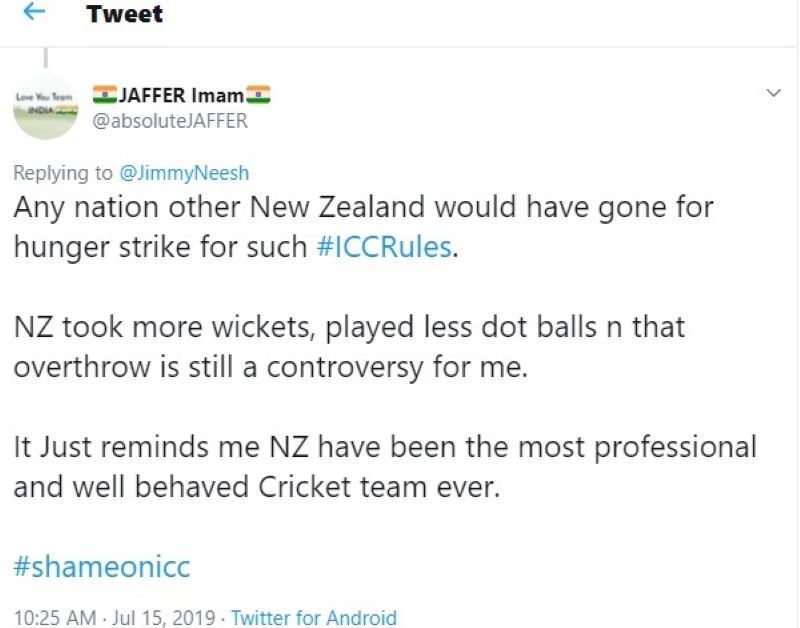Image resolution: width=800 pixels, height=628 pixels.
Task: Open tweet options chevron menu
Action: pos(773,93)
